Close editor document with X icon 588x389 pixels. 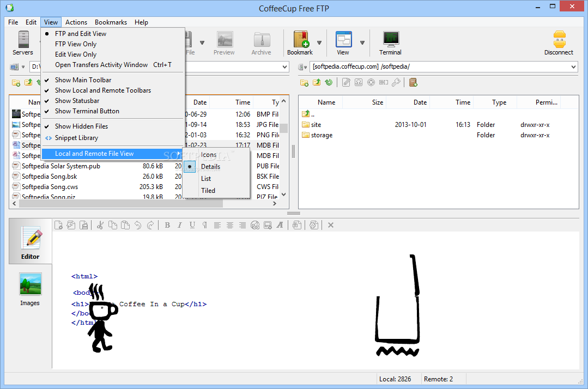coord(331,225)
